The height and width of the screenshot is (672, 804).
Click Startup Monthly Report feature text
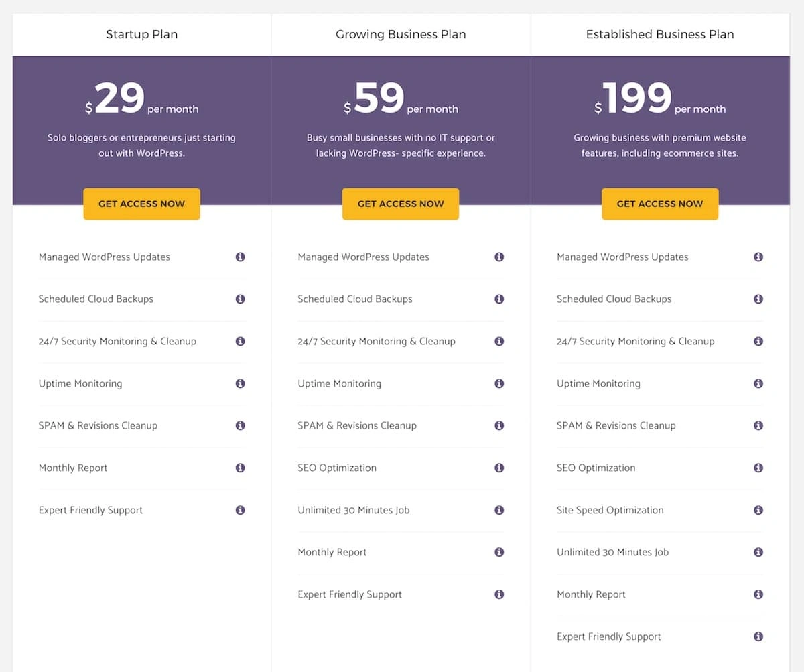[73, 468]
